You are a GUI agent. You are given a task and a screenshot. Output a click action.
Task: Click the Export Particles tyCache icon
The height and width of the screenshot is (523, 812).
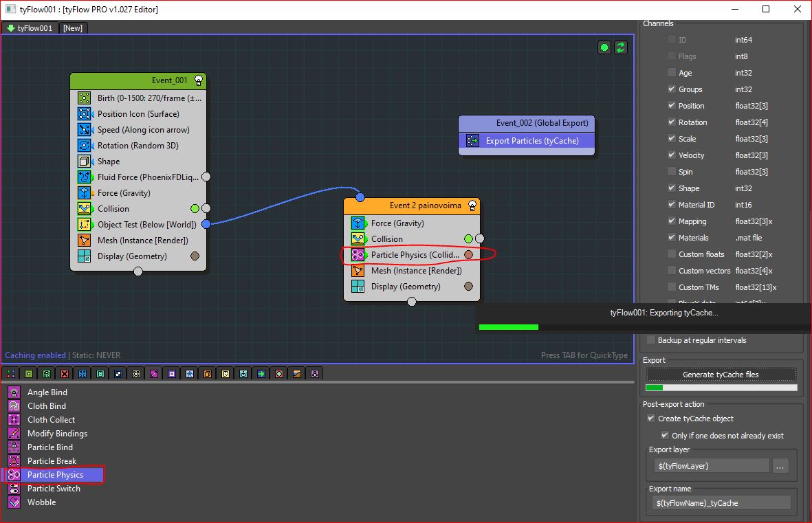(472, 141)
